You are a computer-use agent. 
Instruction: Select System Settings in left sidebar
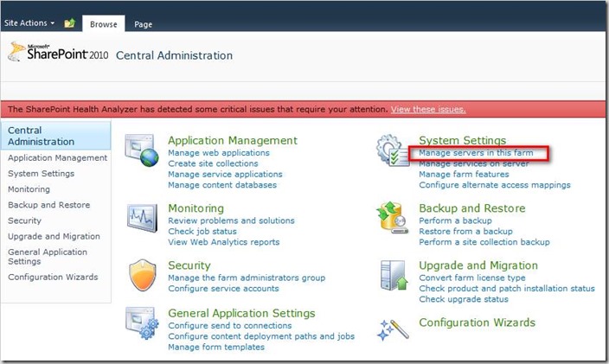(x=42, y=174)
